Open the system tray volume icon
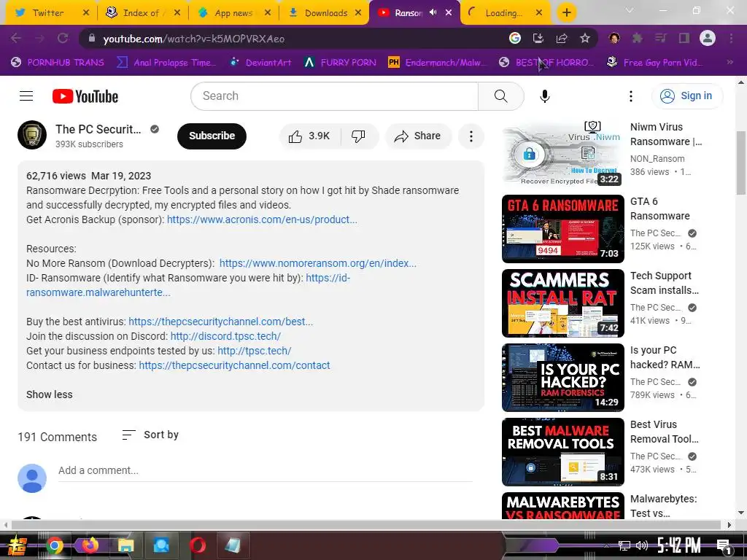Screen dimensions: 747x560 642,545
